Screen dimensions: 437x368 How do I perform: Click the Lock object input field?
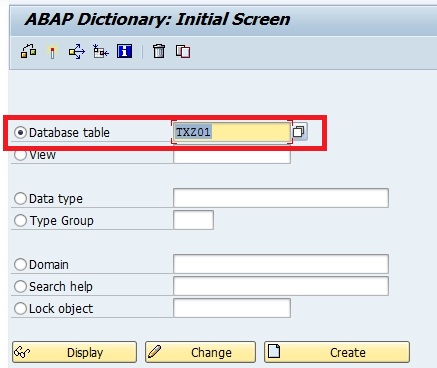point(232,308)
